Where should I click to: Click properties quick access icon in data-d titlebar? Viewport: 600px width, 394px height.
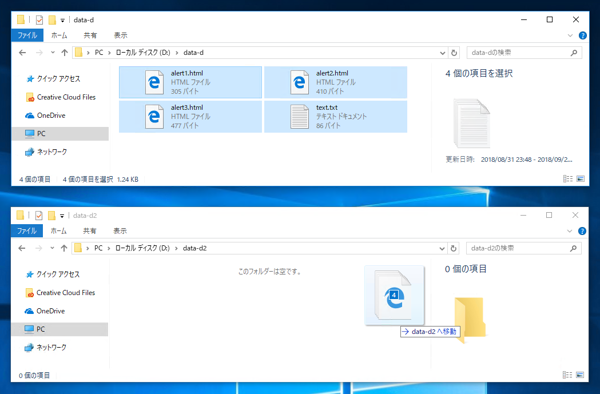(x=39, y=20)
